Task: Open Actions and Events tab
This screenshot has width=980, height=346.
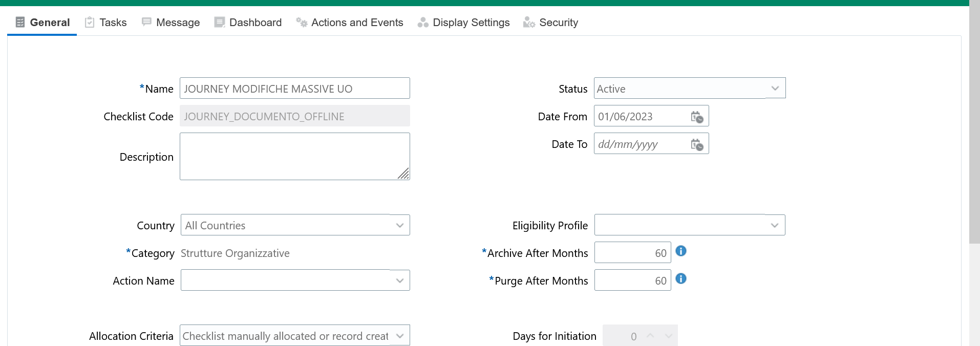Action: point(350,23)
